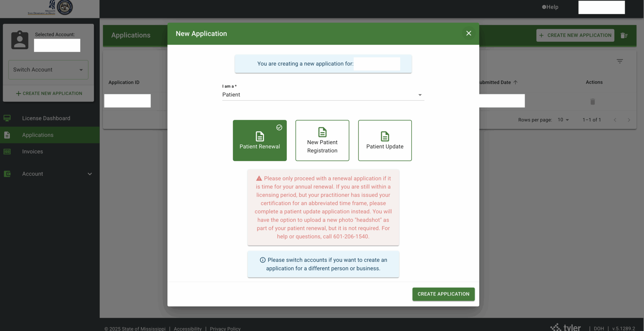Click the Applications sidebar document icon
This screenshot has width=644, height=331.
(7, 135)
